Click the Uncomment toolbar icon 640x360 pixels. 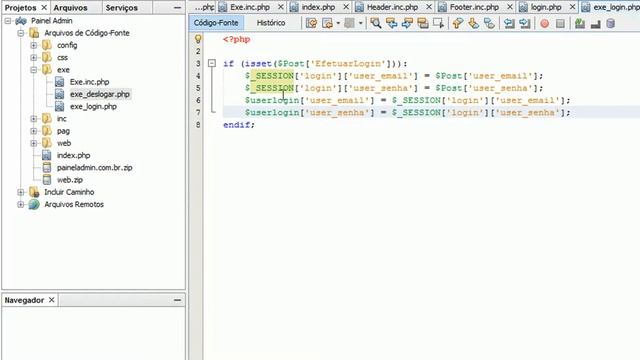(596, 23)
